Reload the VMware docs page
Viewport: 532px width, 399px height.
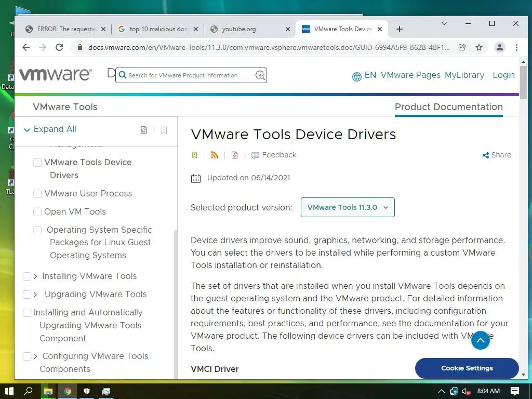pyautogui.click(x=59, y=47)
